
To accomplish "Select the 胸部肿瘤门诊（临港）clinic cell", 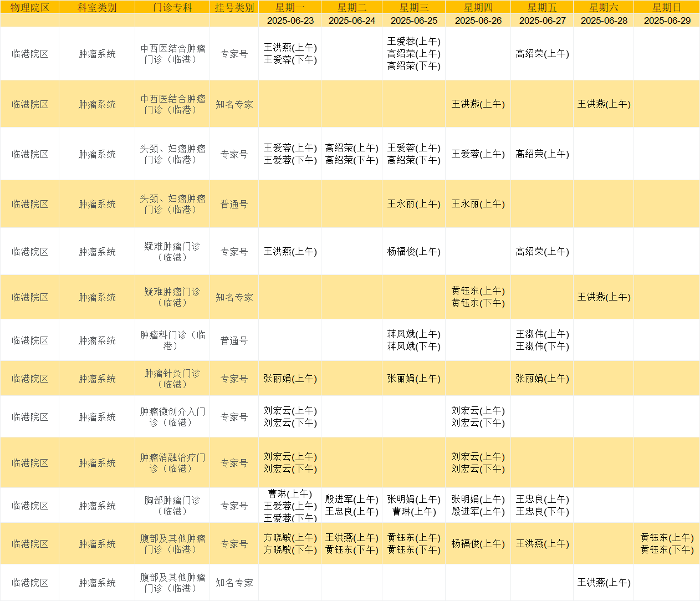I will tap(172, 506).
